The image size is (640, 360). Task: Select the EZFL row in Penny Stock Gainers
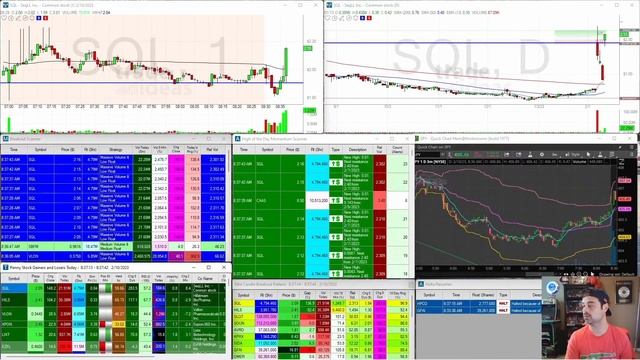tap(113, 347)
